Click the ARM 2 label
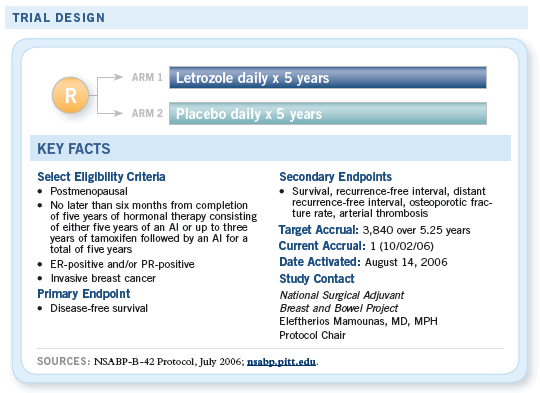Image resolution: width=540 pixels, height=393 pixels. 147,113
